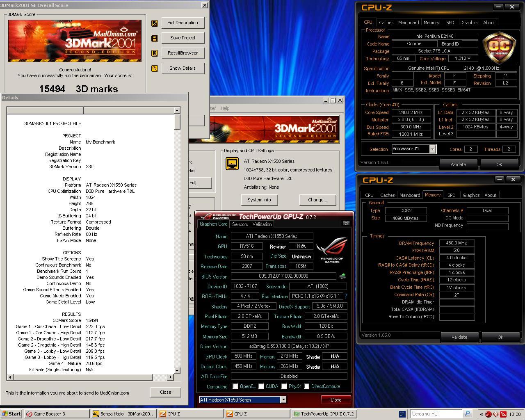Click the second CPU-Z taskbar button icon
The height and width of the screenshot is (420, 525).
(230, 414)
